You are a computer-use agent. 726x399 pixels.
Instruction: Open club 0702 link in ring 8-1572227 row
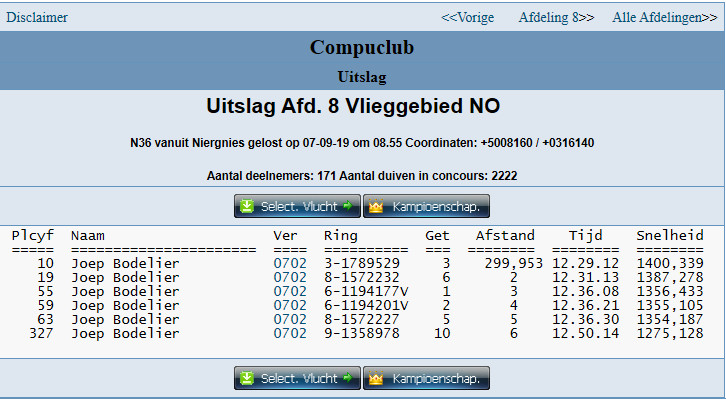tap(290, 319)
